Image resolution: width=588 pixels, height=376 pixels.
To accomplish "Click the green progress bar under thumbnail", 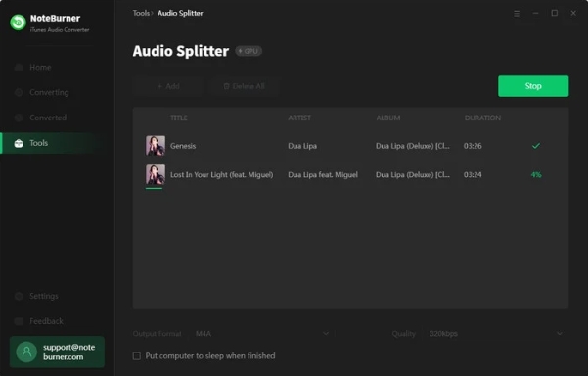I will 155,188.
